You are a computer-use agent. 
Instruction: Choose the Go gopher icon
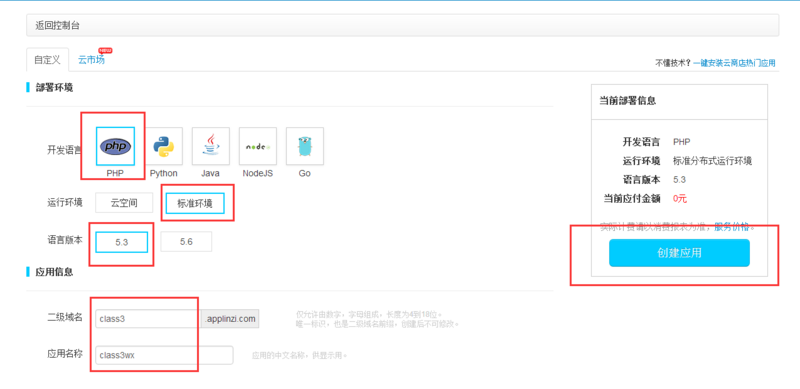click(x=305, y=146)
